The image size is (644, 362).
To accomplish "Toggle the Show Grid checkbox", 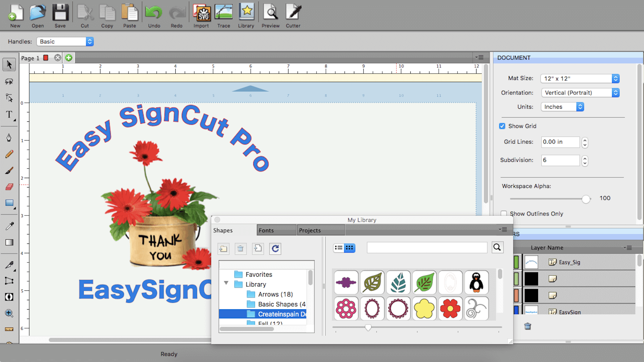I will tap(502, 126).
